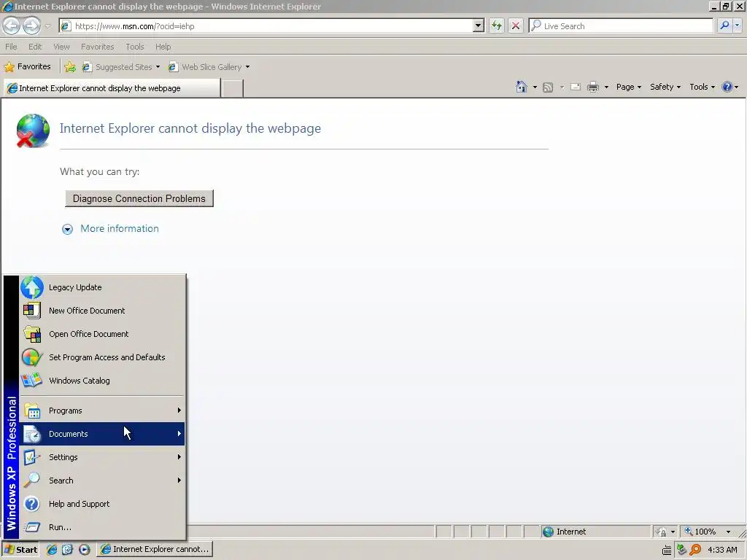
Task: Click the keyboard tray icon
Action: [x=667, y=551]
